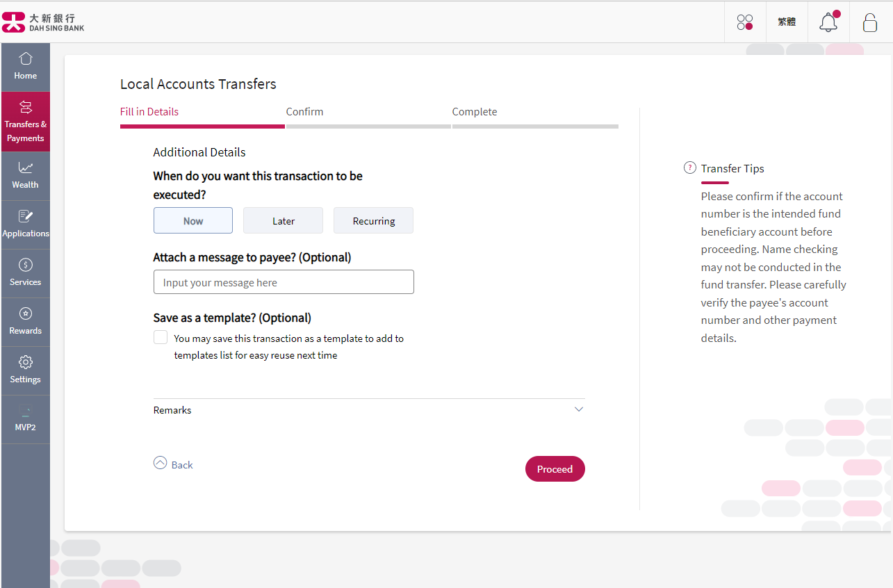Click the Remarks label
Viewport: 893px width, 588px height.
[172, 410]
